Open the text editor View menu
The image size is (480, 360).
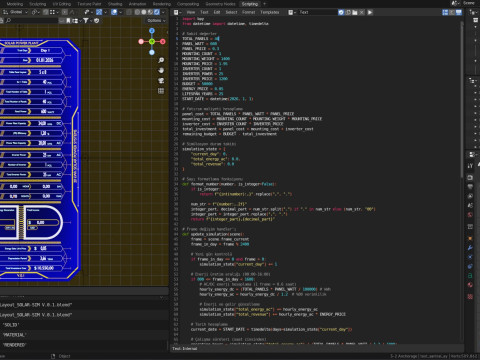(x=191, y=12)
